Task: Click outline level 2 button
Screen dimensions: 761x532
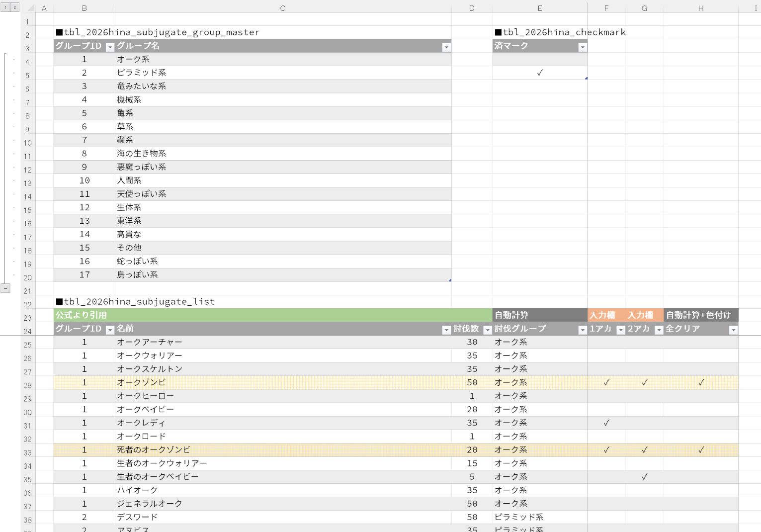Action: point(15,7)
